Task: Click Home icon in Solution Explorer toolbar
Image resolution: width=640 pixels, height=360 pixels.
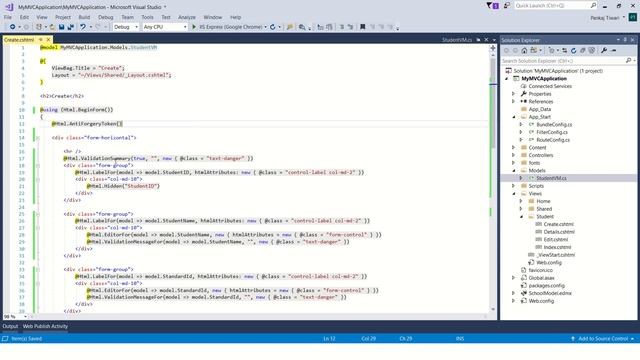Action: coord(524,51)
